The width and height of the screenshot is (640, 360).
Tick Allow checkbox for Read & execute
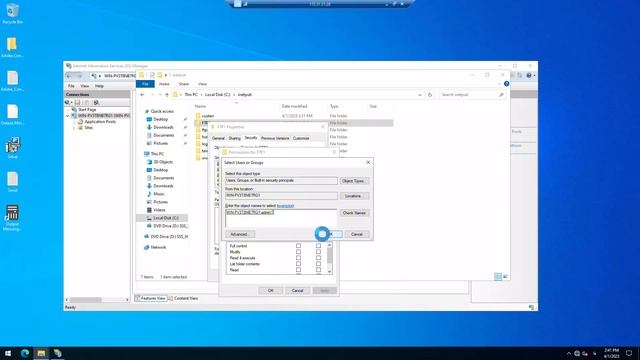(x=298, y=258)
